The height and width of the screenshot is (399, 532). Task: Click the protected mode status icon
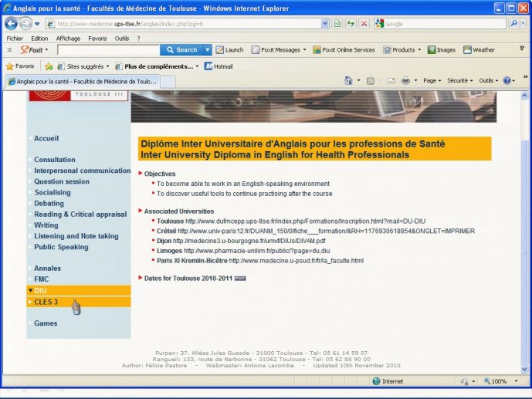(464, 381)
